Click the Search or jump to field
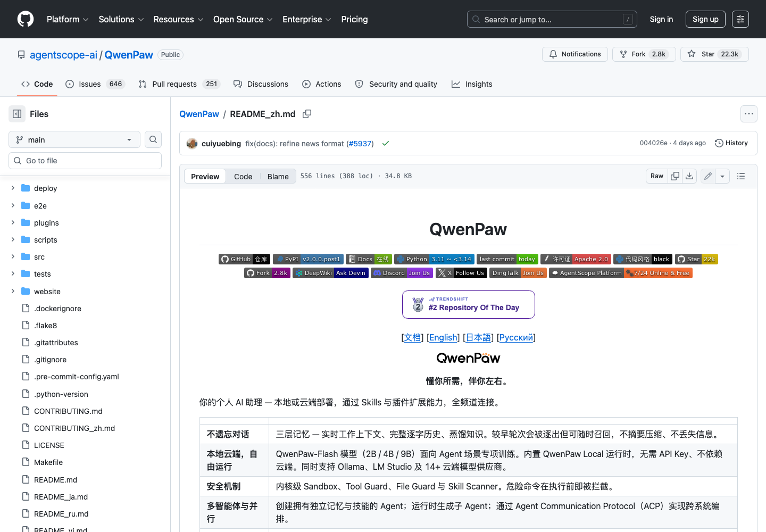Image resolution: width=766 pixels, height=532 pixels. (x=552, y=19)
